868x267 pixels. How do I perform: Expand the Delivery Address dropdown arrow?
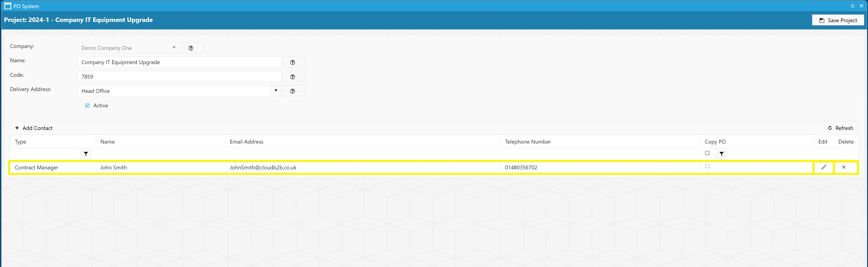pos(276,91)
